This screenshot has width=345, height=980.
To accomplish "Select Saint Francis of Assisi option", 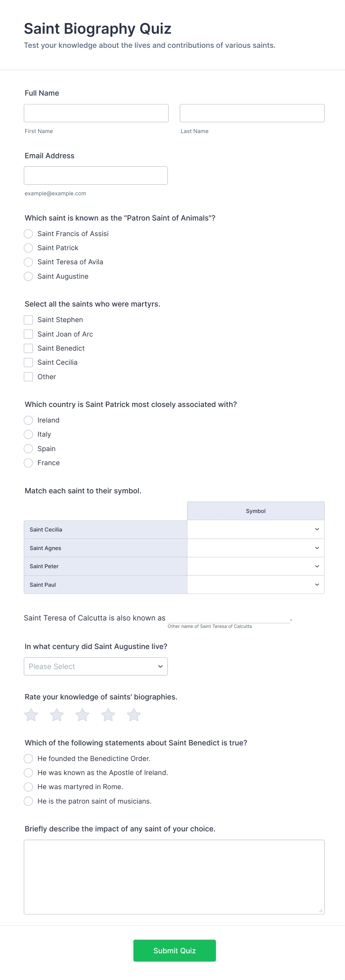I will 29,234.
